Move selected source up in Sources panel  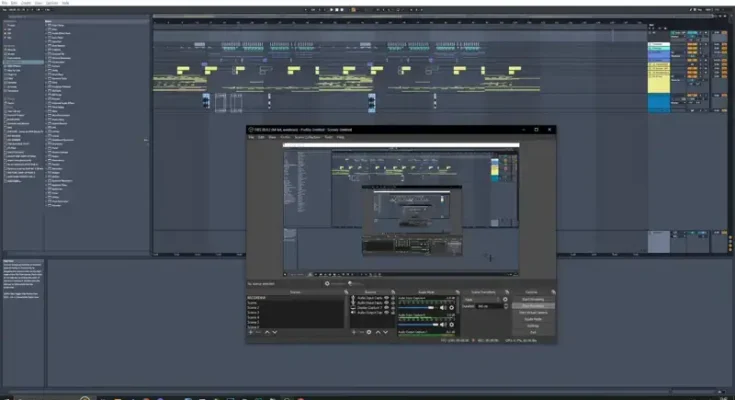(376, 332)
